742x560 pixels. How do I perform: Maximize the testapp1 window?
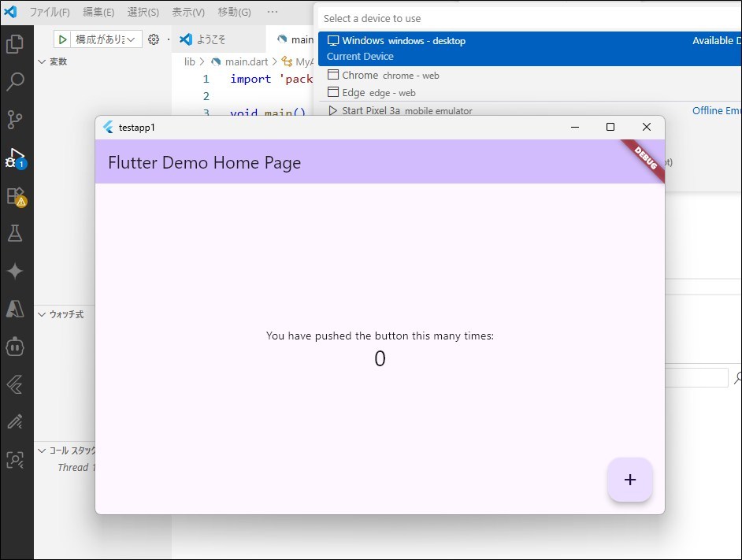610,127
